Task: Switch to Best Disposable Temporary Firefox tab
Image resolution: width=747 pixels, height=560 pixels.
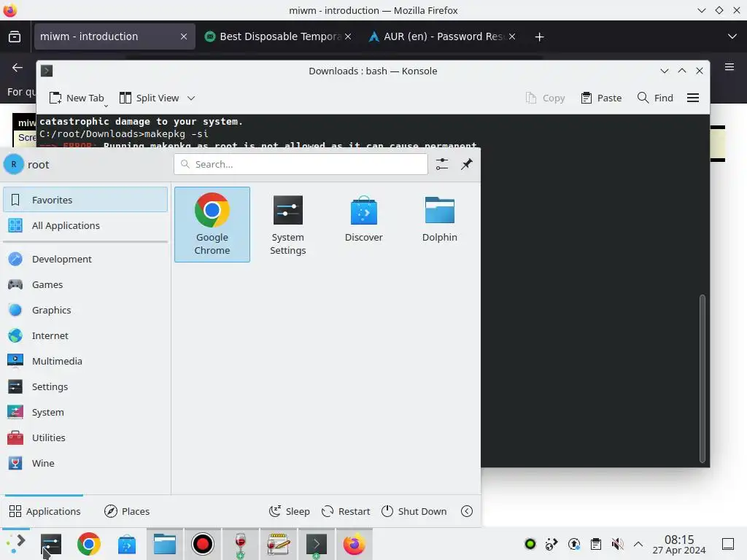Action: 279,36
